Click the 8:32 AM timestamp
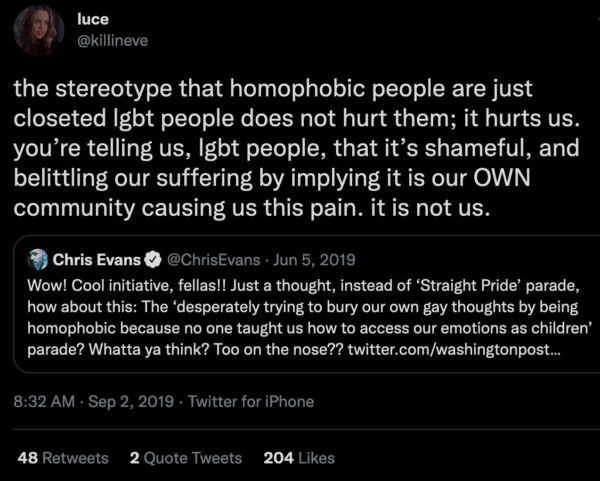 tap(43, 402)
